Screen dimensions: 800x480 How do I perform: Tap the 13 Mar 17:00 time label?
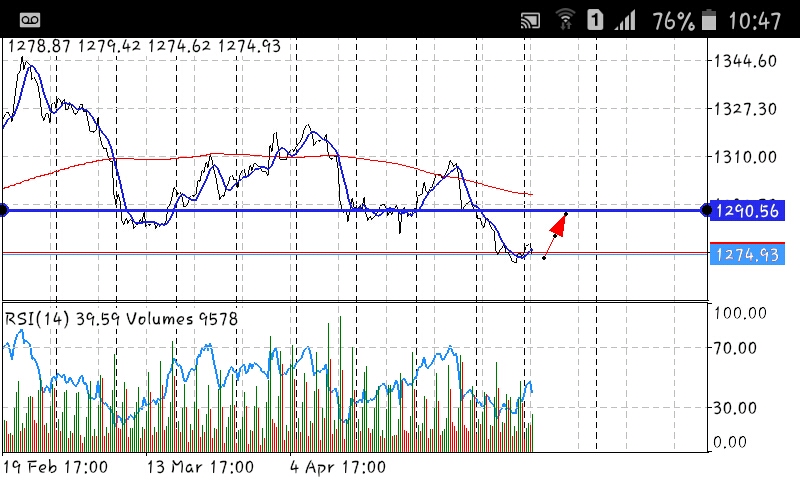click(x=200, y=467)
